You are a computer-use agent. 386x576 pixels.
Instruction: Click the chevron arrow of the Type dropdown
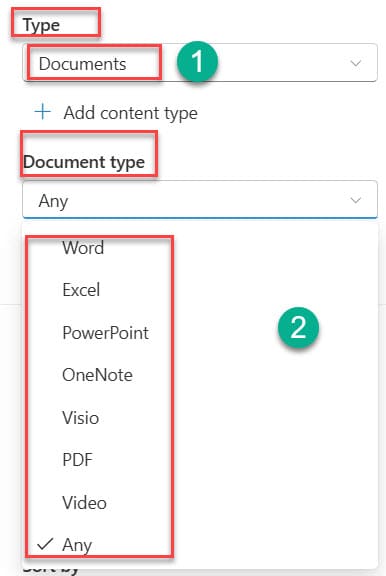click(356, 63)
